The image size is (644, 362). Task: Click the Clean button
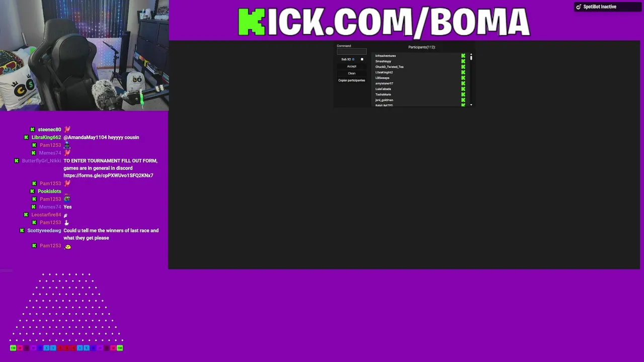point(352,73)
